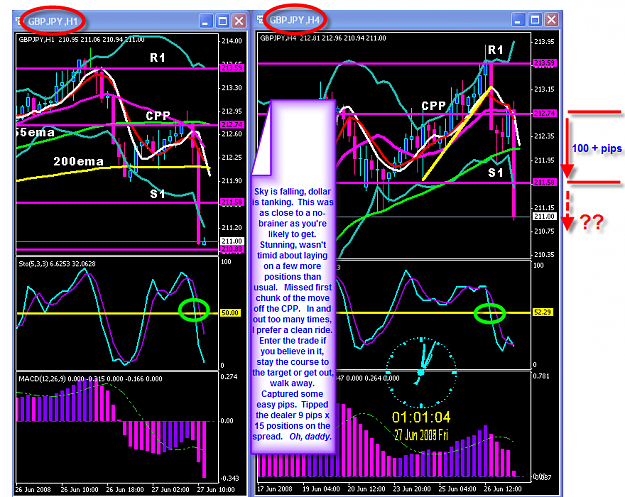Click the GBPJPY,H1 OHLC header inside the chart
Screen dimensions: 625x497
pos(81,39)
